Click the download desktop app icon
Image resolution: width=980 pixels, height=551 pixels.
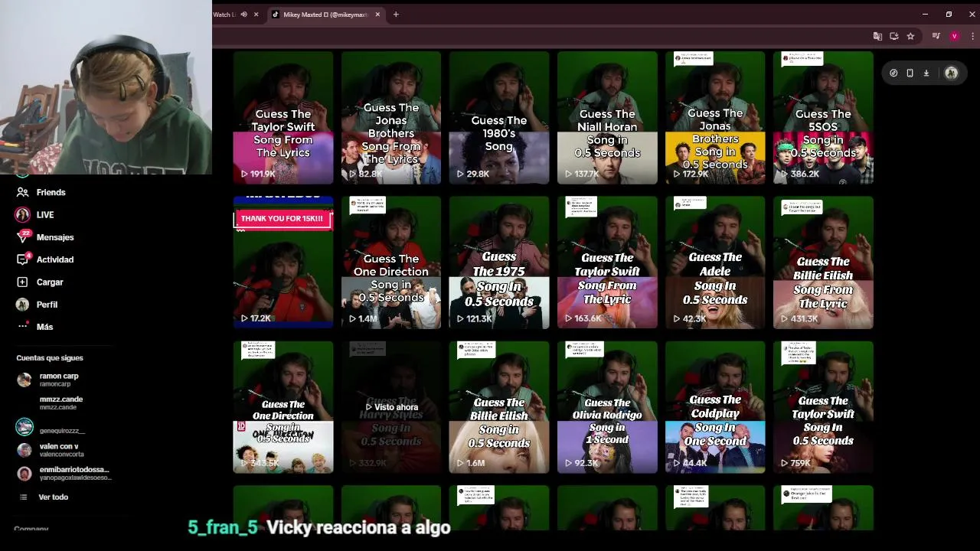(926, 73)
